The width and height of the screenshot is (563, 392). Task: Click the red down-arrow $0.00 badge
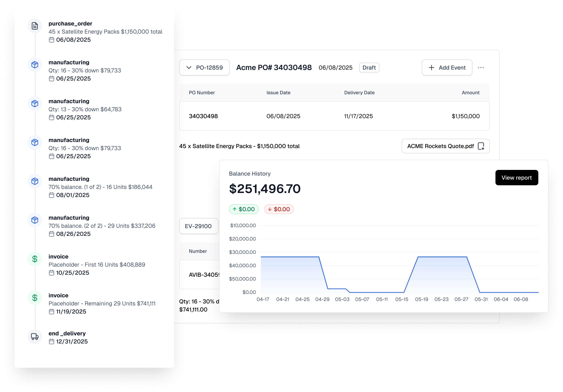[279, 209]
